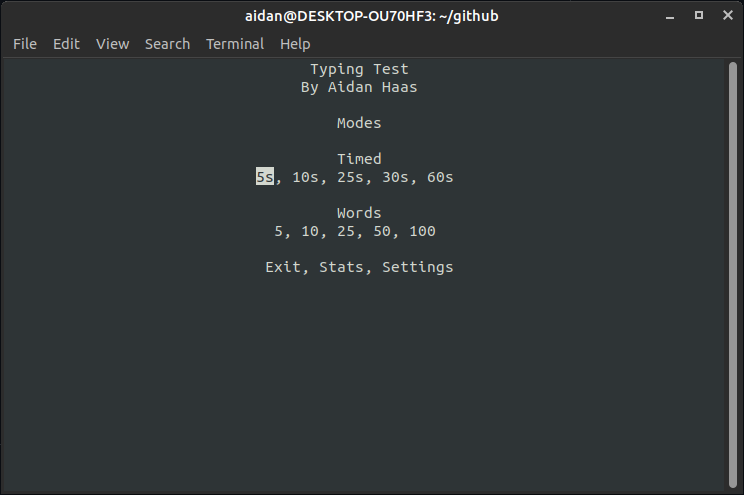
Task: Choose the 30s timed mode
Action: [395, 177]
